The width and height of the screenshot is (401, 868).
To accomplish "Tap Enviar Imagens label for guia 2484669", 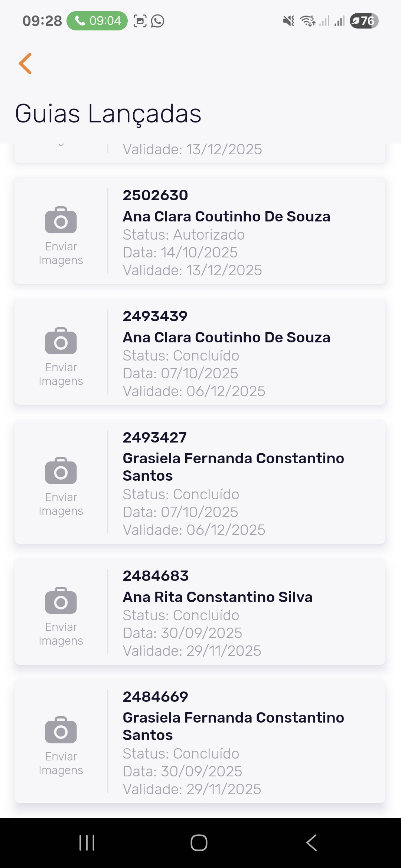I will pos(61,763).
